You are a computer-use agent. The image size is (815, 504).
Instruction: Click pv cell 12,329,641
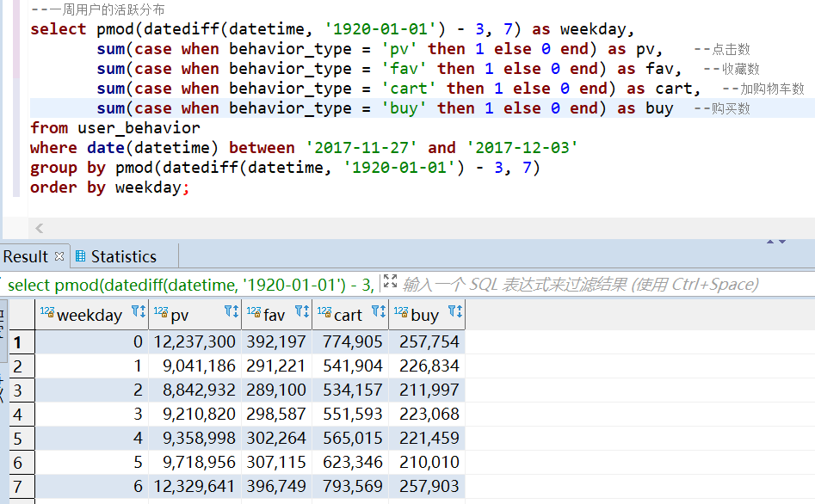(x=194, y=486)
